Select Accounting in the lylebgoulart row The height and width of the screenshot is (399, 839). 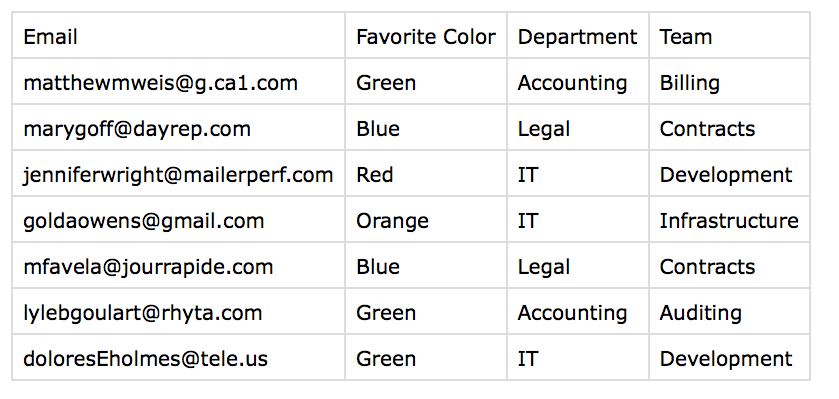578,311
